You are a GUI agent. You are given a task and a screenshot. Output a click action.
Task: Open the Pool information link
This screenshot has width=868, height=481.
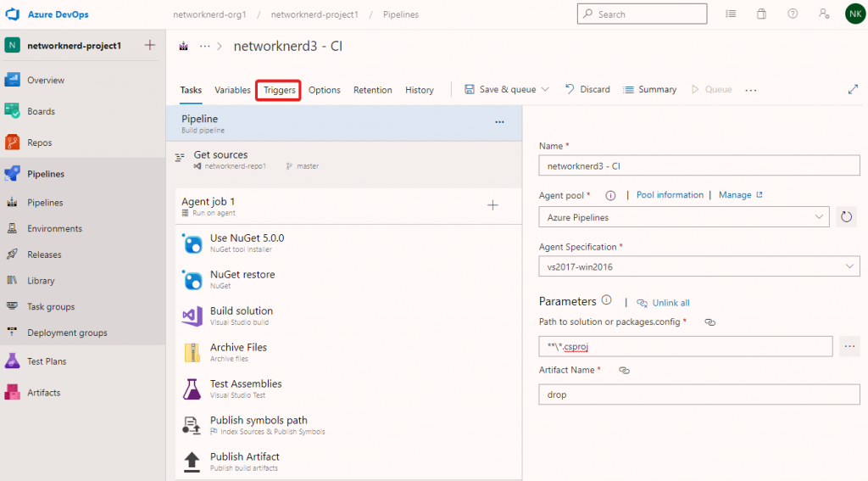pos(670,195)
